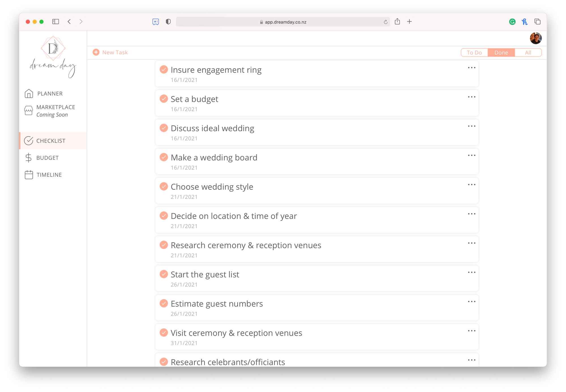The width and height of the screenshot is (566, 392).
Task: Click the Safari share icon
Action: (397, 21)
